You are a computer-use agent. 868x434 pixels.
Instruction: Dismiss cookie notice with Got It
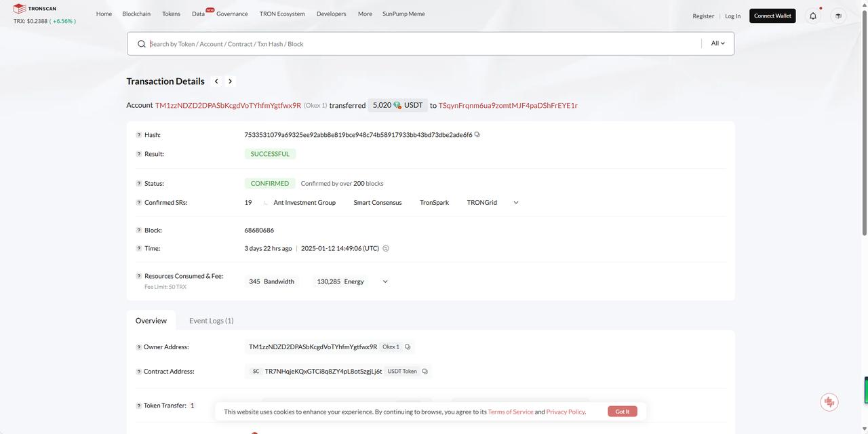click(623, 412)
